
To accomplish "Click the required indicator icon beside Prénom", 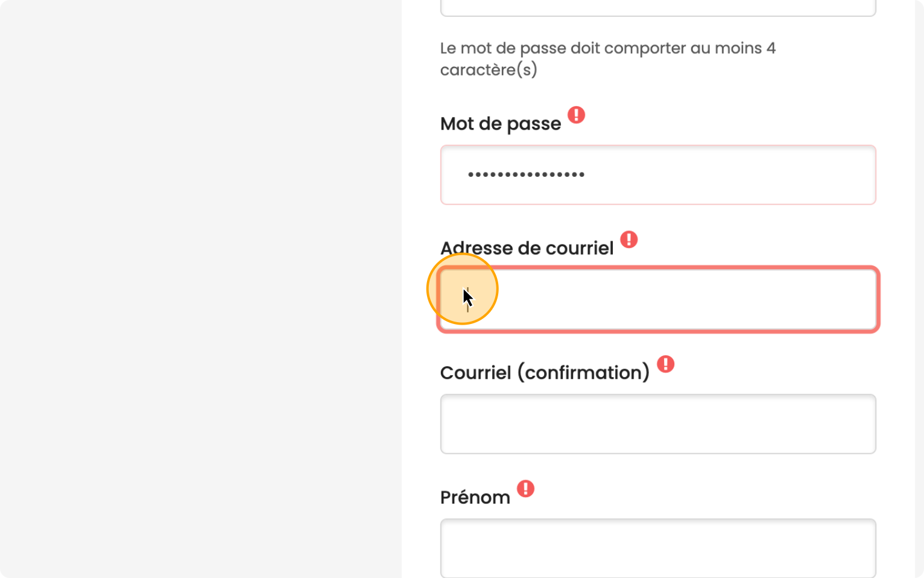I will click(x=526, y=488).
